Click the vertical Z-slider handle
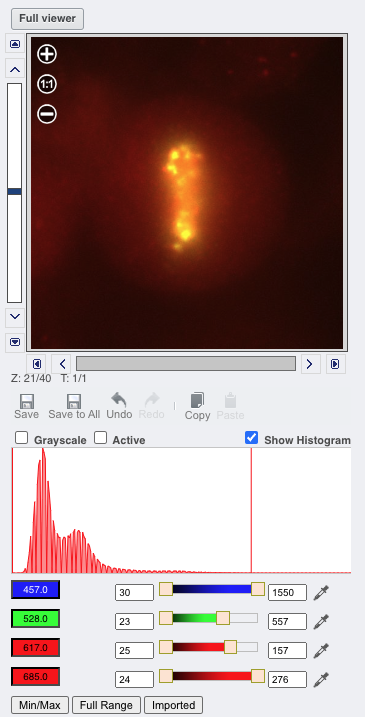The image size is (365, 717). (15, 192)
